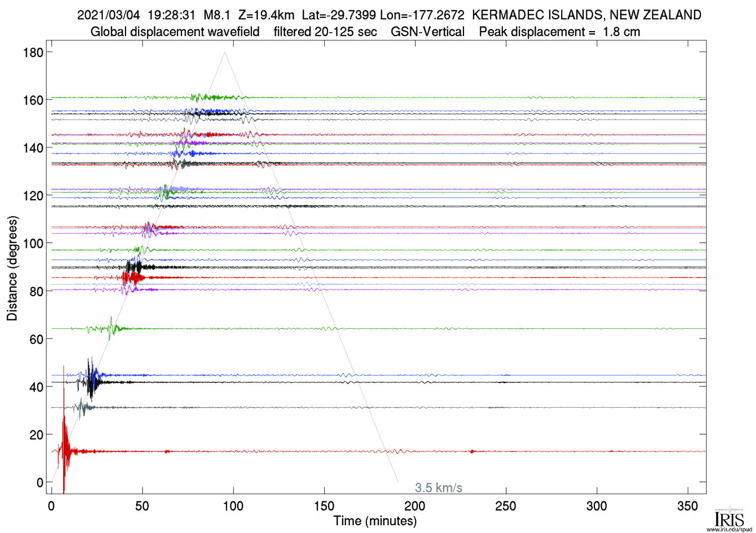The width and height of the screenshot is (756, 533).
Task: Click the 60 label on distance axis
Action: point(36,339)
